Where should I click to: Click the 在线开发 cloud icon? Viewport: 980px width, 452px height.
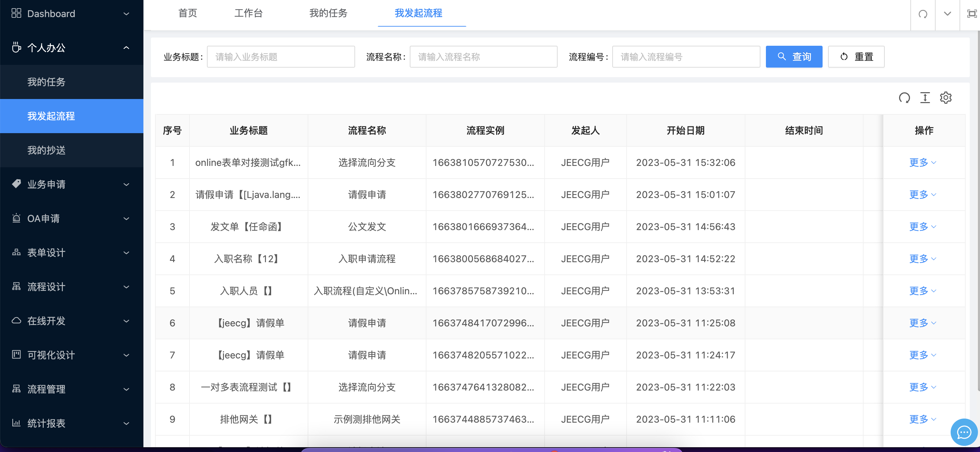coord(16,320)
